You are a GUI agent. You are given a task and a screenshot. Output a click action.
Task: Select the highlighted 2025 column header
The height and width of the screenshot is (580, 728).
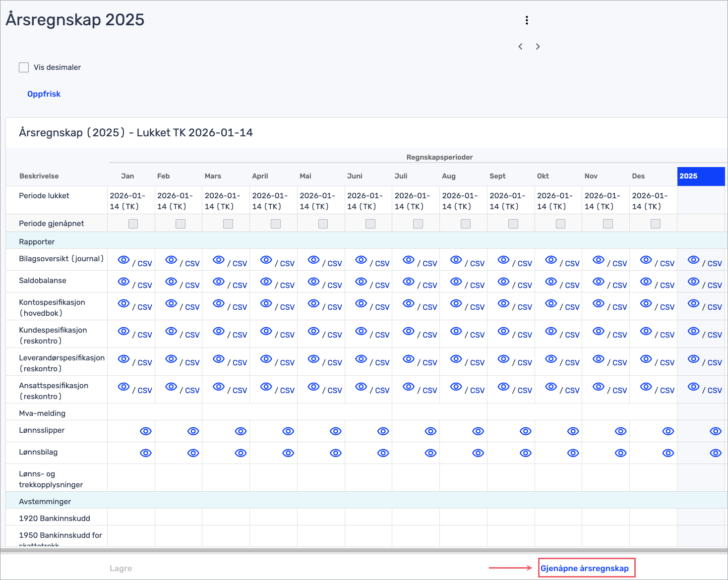700,176
